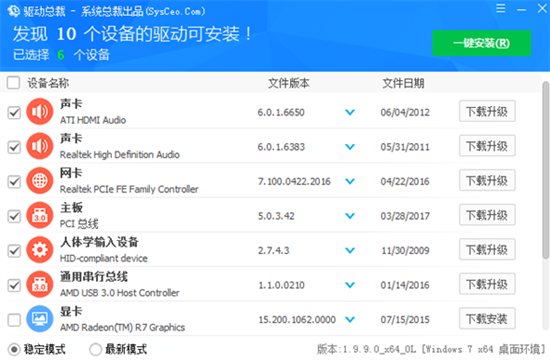The image size is (550, 361).
Task: Click 下载升级 for HID-compliant device
Action: coord(487,249)
